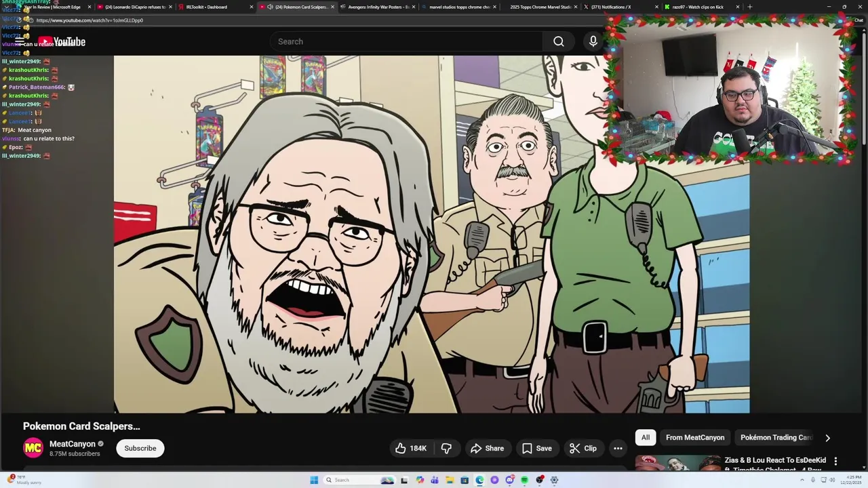Viewport: 868px width, 488px height.
Task: Create a Clip from the video
Action: 583,448
